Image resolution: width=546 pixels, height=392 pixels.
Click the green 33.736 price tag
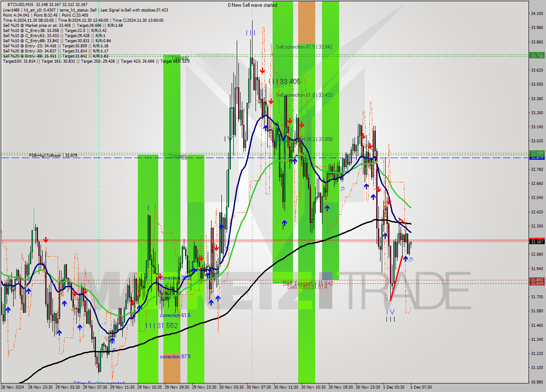537,55
